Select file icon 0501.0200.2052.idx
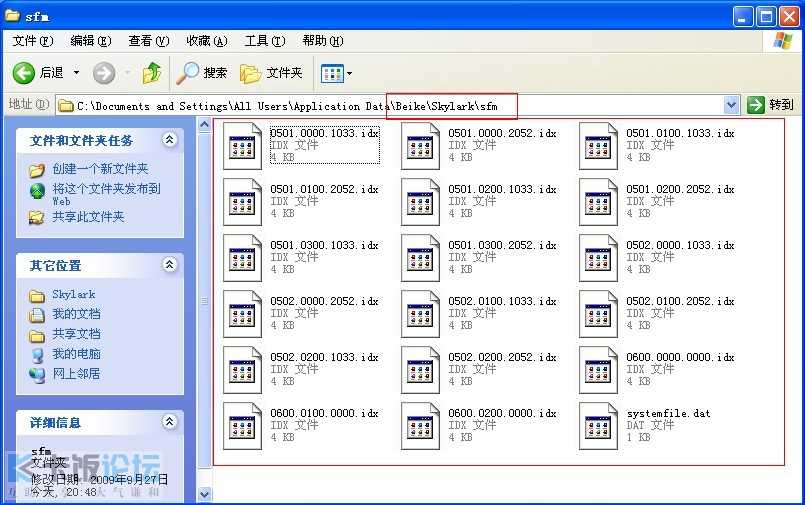This screenshot has width=805, height=505. [599, 202]
